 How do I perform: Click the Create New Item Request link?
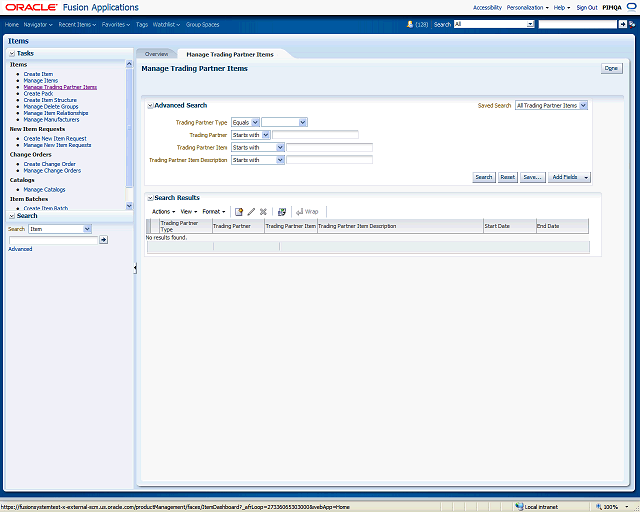(55, 138)
